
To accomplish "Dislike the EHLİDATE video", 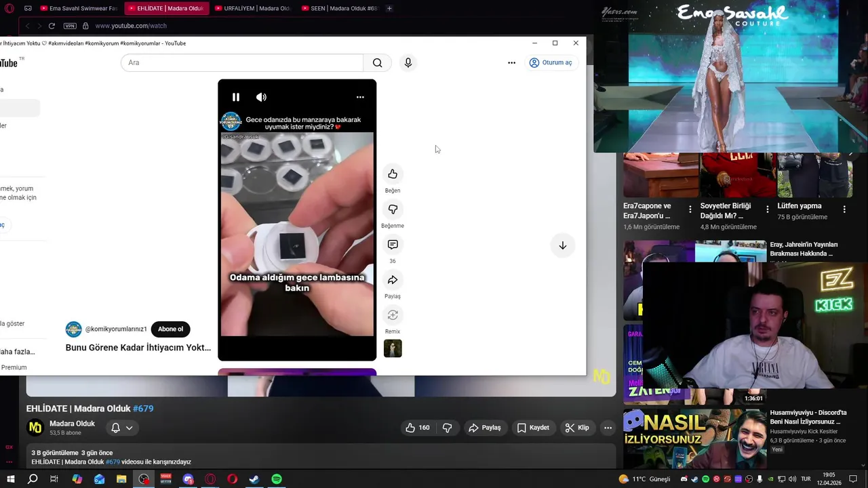I will click(x=447, y=428).
